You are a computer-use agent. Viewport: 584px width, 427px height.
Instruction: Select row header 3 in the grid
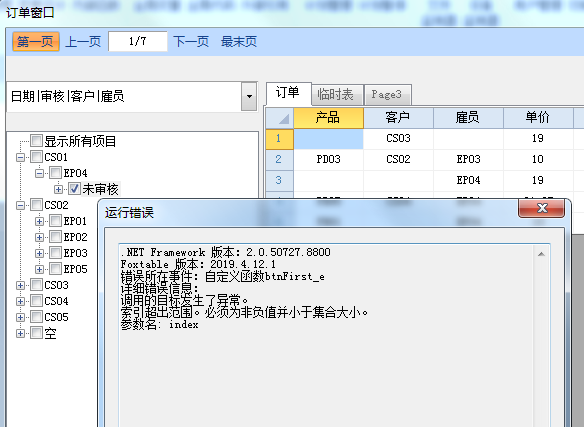point(280,180)
